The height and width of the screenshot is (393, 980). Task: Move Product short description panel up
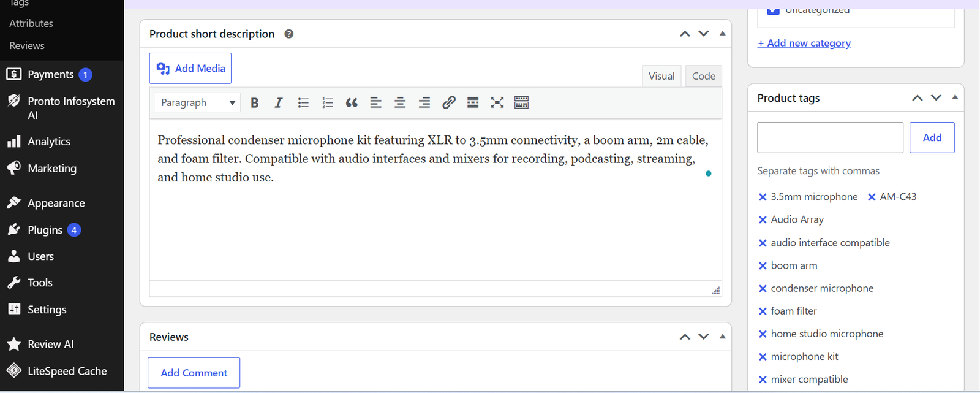click(685, 34)
